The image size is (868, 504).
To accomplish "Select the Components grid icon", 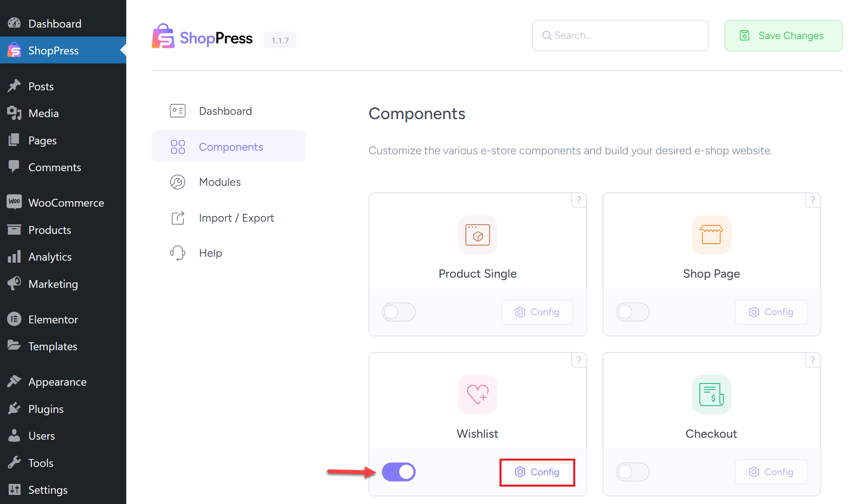I will pos(178,146).
